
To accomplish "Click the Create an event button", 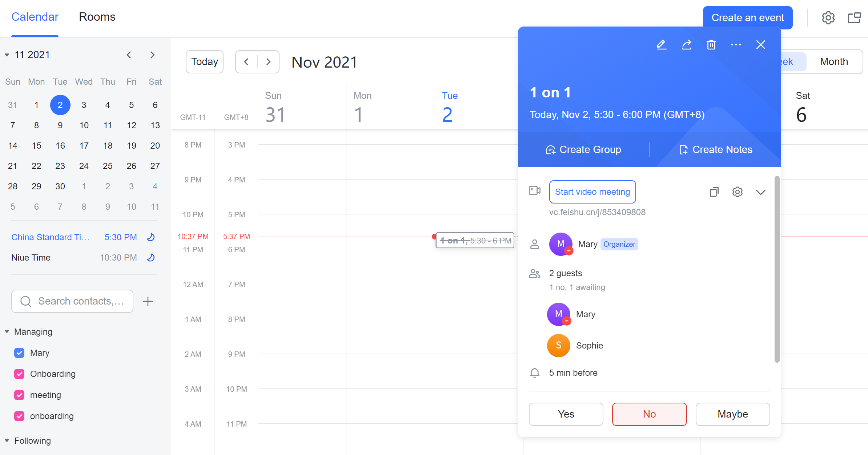I will click(x=747, y=17).
